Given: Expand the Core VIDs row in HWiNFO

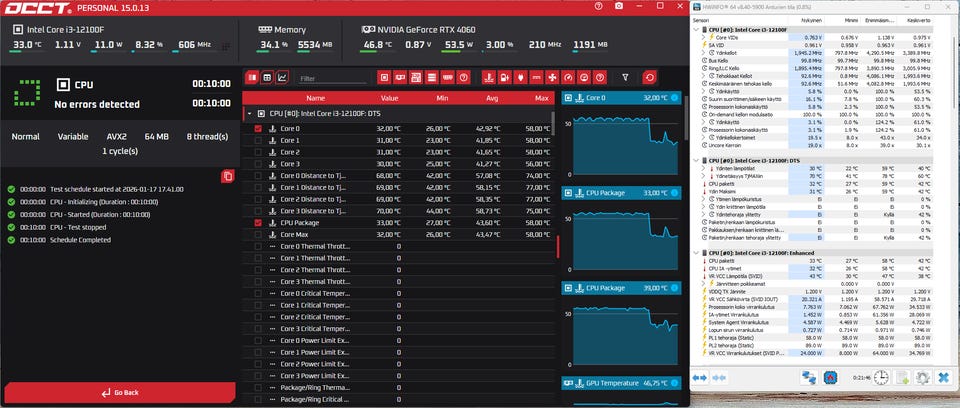Looking at the screenshot, I should point(703,37).
